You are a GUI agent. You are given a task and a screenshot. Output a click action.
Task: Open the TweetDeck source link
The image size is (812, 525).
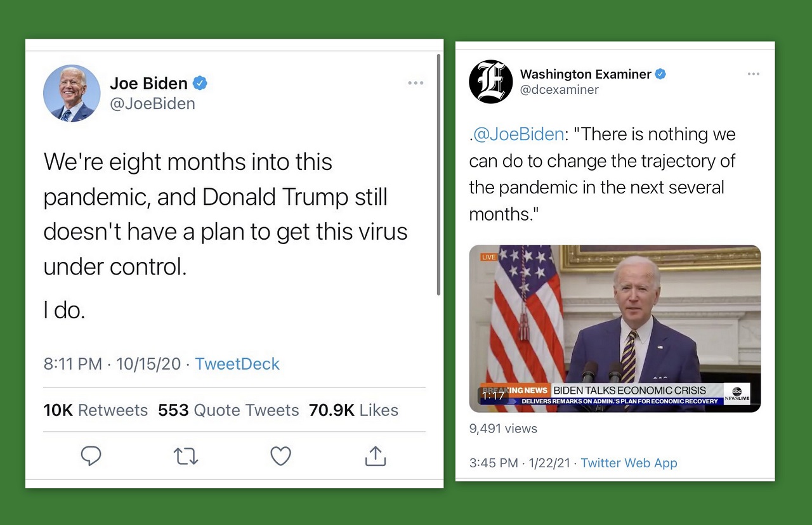point(237,364)
